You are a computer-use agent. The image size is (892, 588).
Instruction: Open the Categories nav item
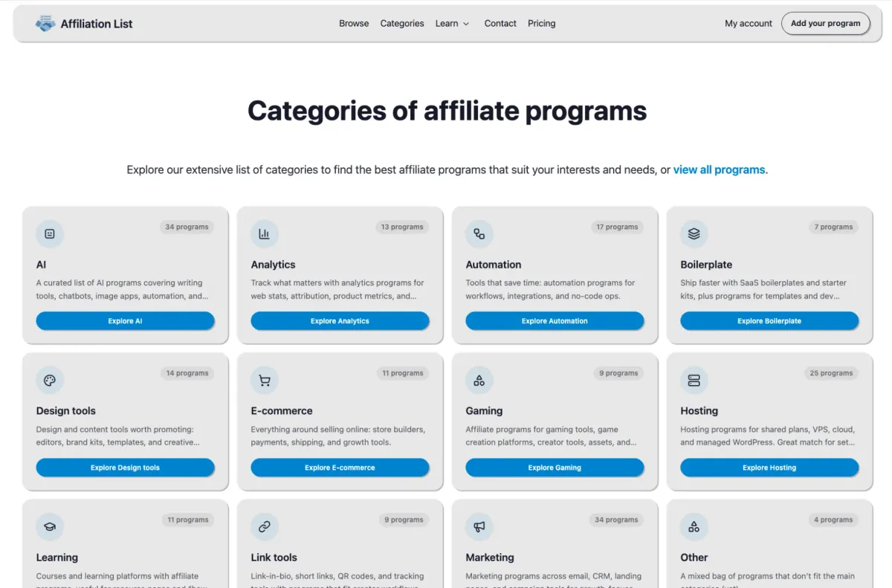tap(402, 24)
